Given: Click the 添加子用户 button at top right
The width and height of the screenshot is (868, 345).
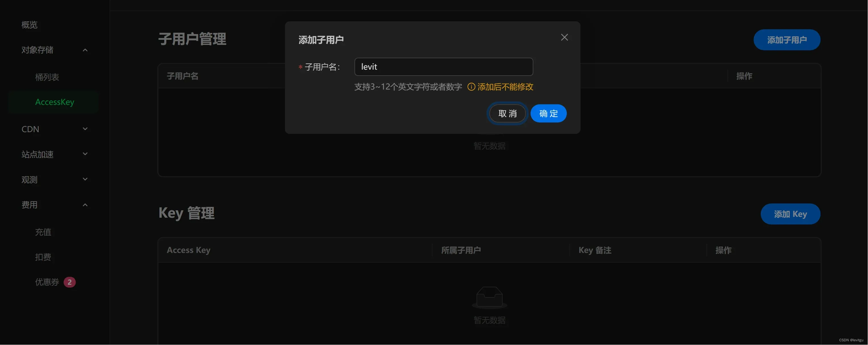Looking at the screenshot, I should click(787, 40).
